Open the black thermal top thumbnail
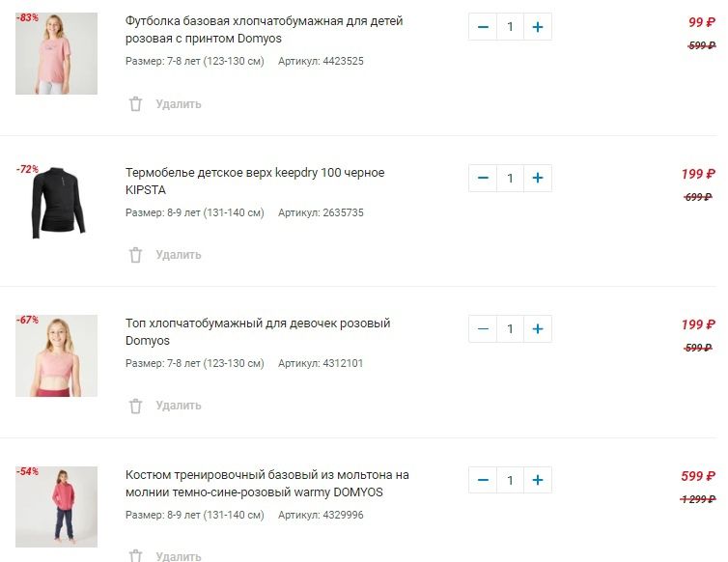728x562 pixels. (x=56, y=205)
